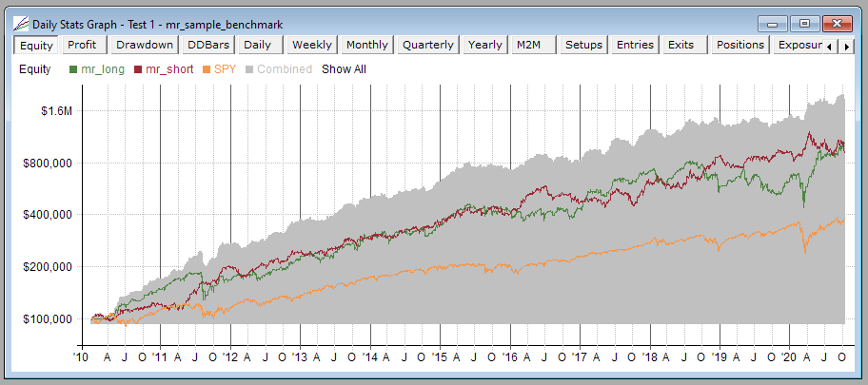Open the Monthly stats tab

point(366,45)
